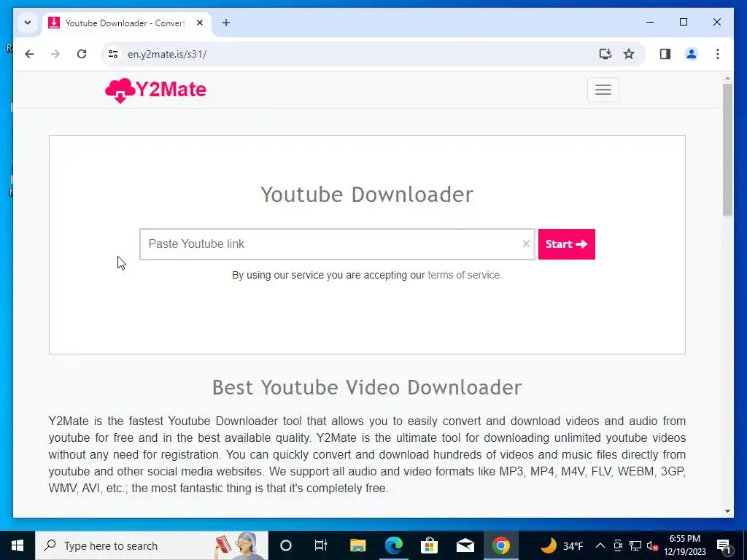Go back to previous page
The width and height of the screenshot is (747, 560).
point(29,54)
